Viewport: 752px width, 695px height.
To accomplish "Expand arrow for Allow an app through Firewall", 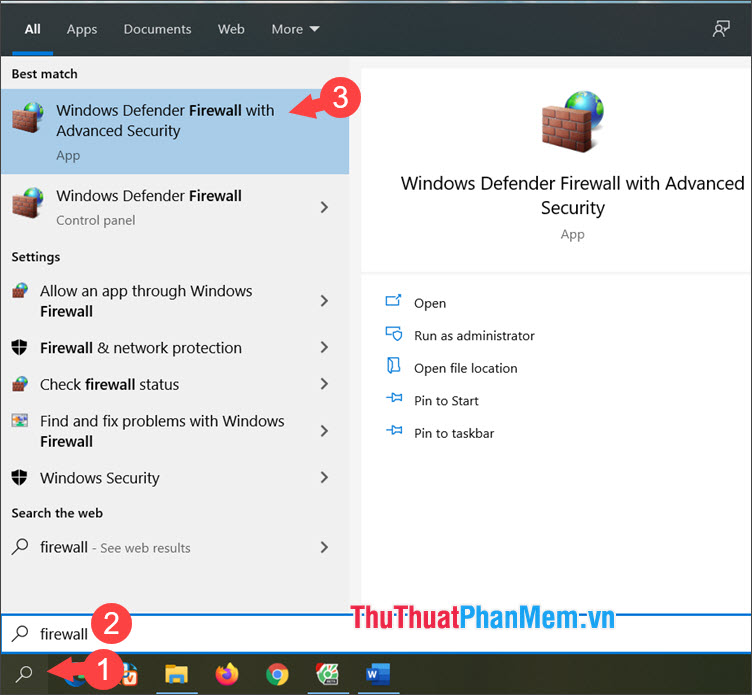I will coord(325,301).
